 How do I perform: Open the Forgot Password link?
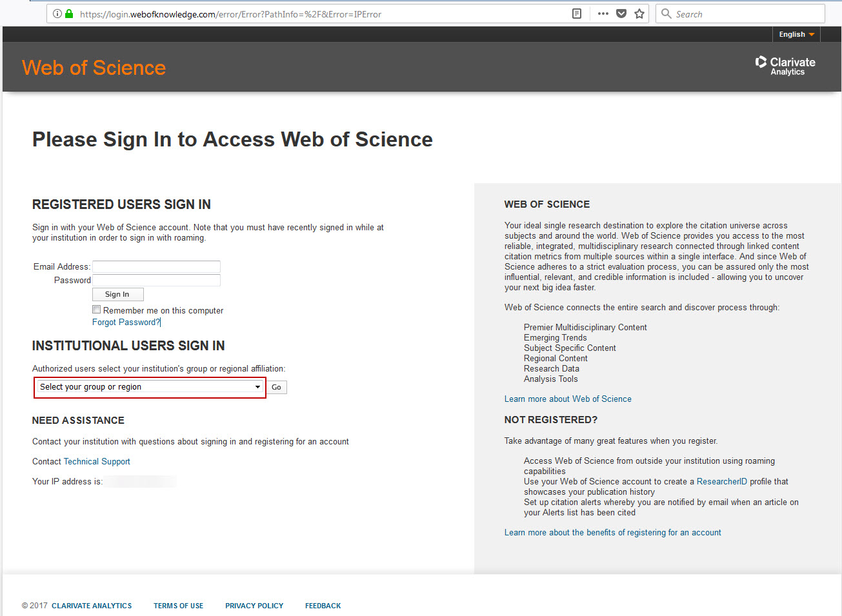click(x=125, y=322)
